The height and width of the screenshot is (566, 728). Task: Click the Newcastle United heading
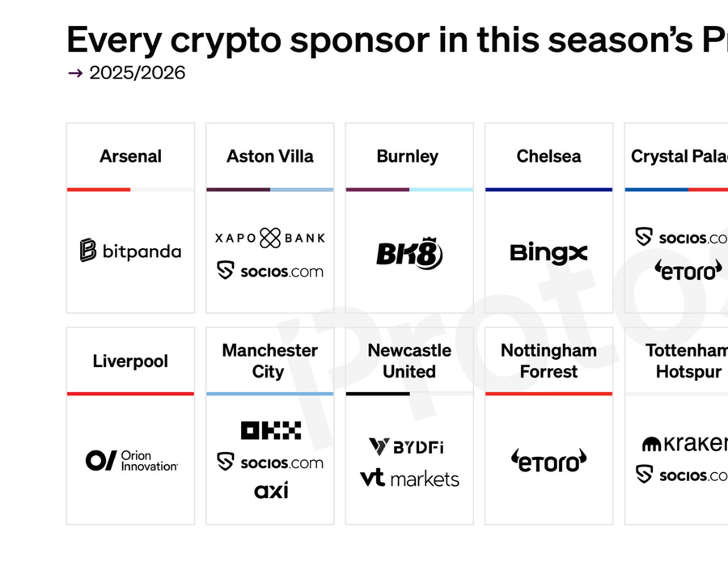[409, 361]
